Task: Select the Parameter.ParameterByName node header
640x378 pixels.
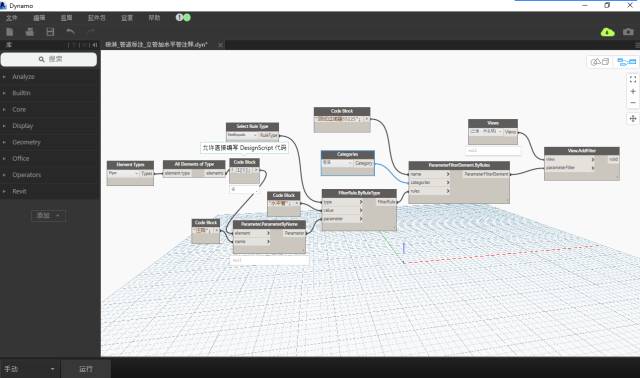Action: click(x=269, y=224)
